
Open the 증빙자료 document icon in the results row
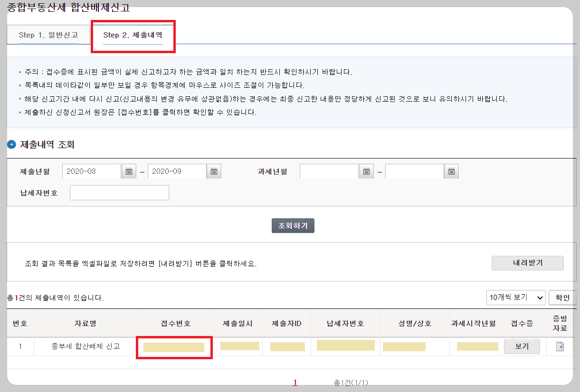pos(560,346)
